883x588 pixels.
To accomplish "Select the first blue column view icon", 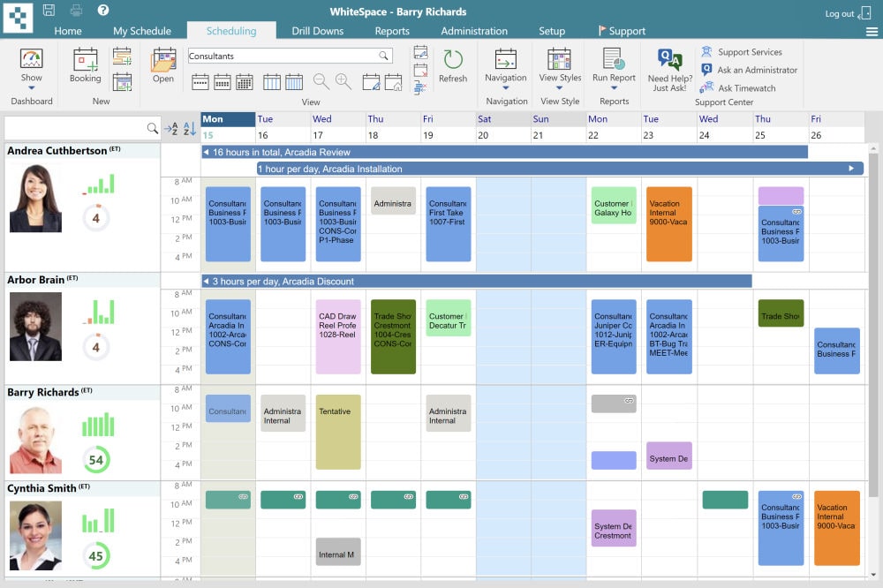I will 272,82.
